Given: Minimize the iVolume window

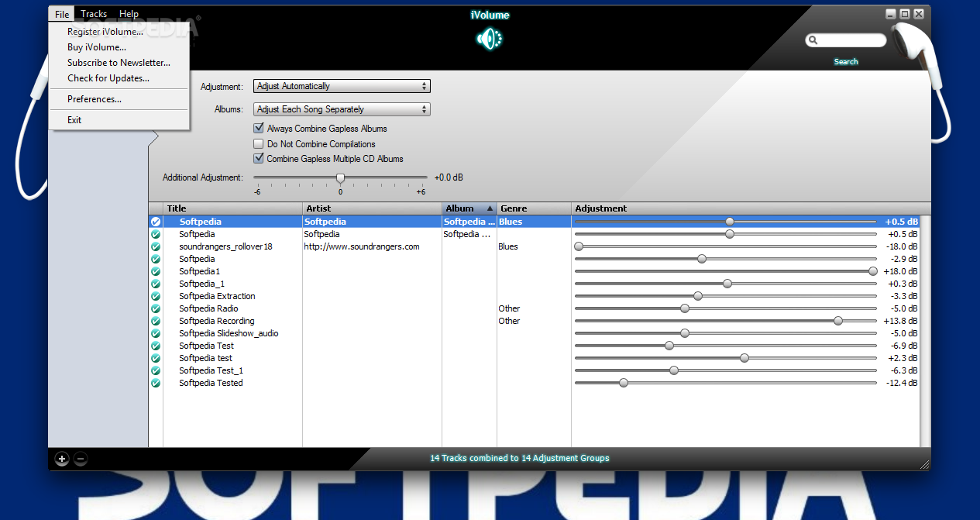Looking at the screenshot, I should (x=891, y=14).
